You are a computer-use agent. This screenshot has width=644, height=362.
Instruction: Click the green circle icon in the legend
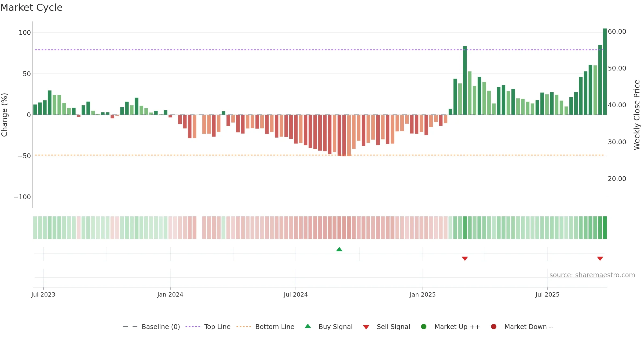pos(424,327)
